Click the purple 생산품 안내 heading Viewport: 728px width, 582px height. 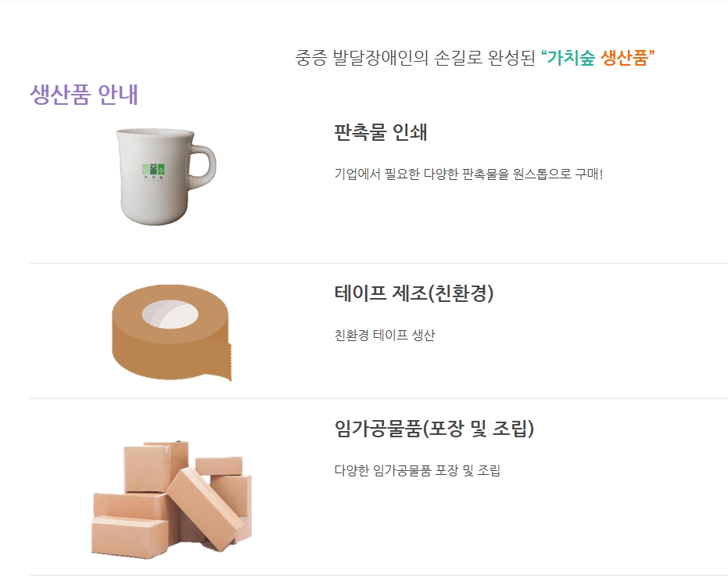(x=84, y=95)
